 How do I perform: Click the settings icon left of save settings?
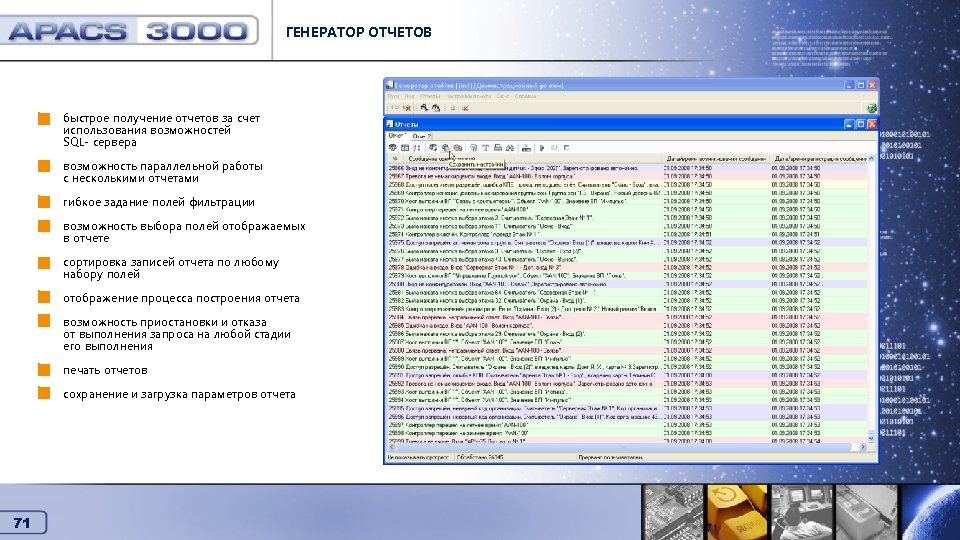[x=433, y=148]
